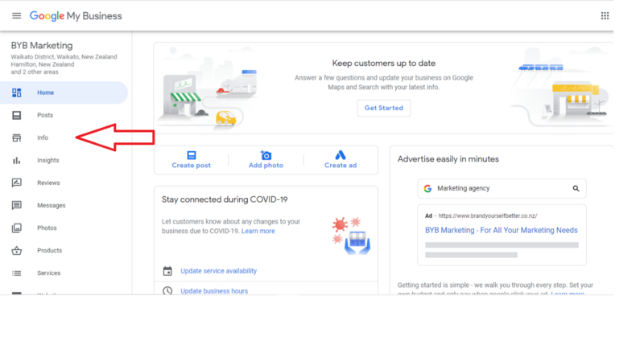The width and height of the screenshot is (644, 361).
Task: Click the Home dashboard icon
Action: 16,92
